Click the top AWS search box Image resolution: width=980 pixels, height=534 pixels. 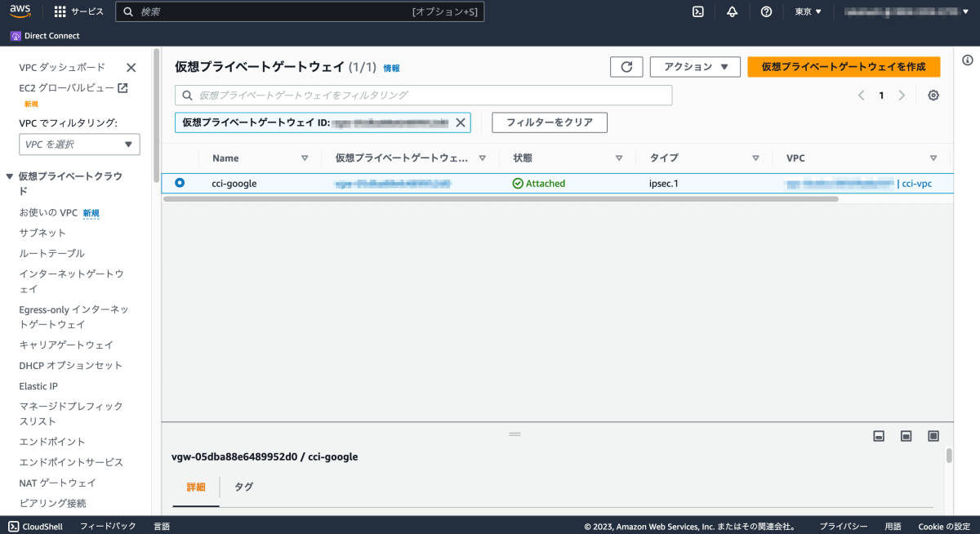click(x=300, y=11)
